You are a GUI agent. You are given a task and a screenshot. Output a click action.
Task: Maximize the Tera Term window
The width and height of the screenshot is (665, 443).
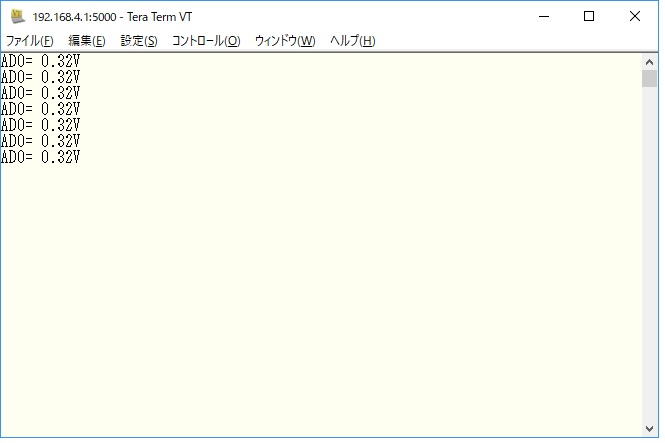pos(589,17)
